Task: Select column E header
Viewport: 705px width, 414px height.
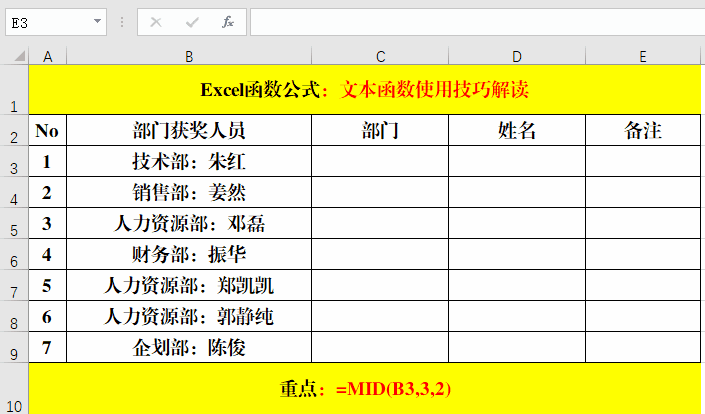Action: coord(643,57)
